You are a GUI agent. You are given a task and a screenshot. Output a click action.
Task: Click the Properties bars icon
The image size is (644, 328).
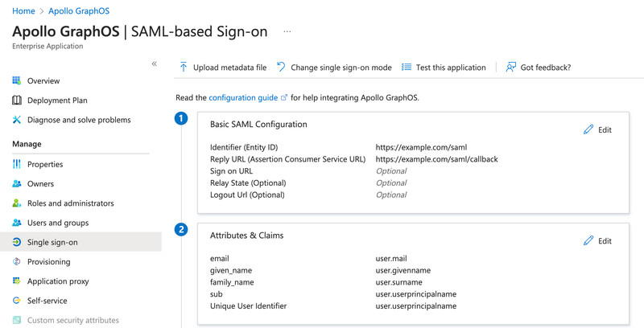16,164
